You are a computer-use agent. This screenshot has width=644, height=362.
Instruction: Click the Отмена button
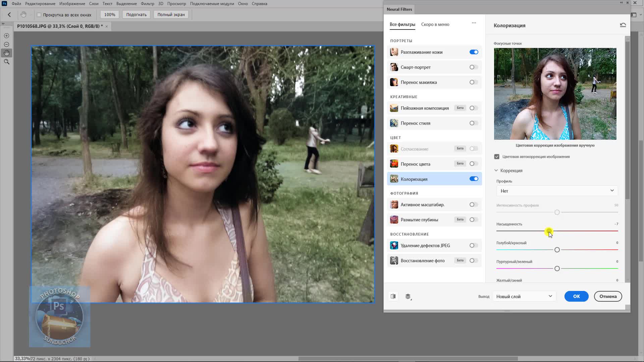pyautogui.click(x=608, y=296)
